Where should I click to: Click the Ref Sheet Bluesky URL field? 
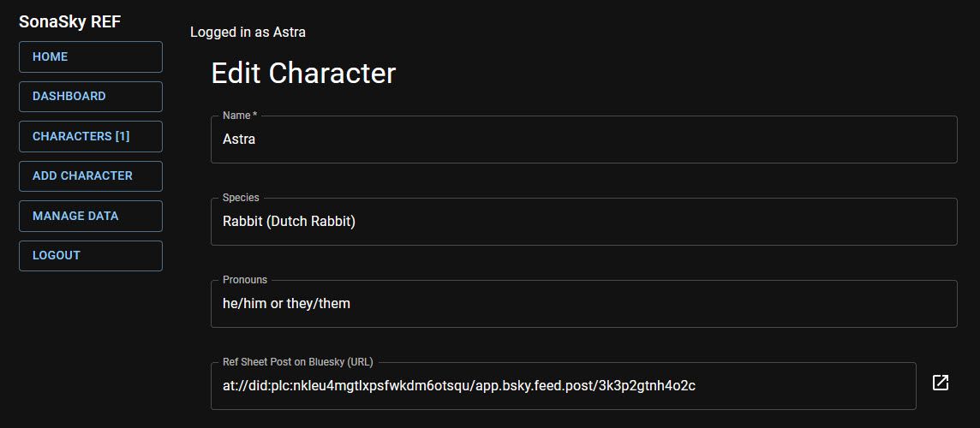563,386
